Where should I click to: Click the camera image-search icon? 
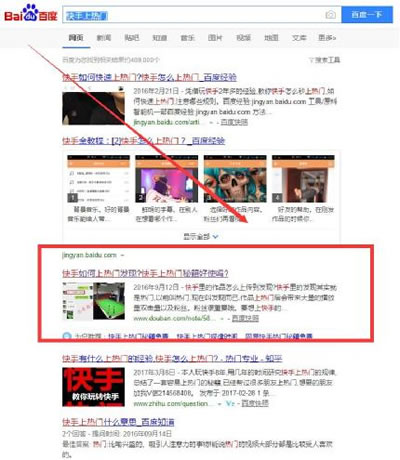coord(330,15)
